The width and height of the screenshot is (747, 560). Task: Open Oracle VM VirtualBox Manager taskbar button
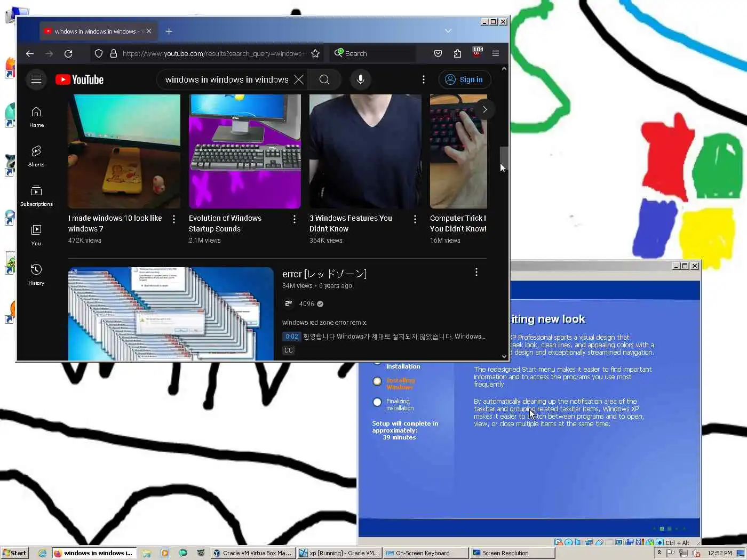click(253, 553)
